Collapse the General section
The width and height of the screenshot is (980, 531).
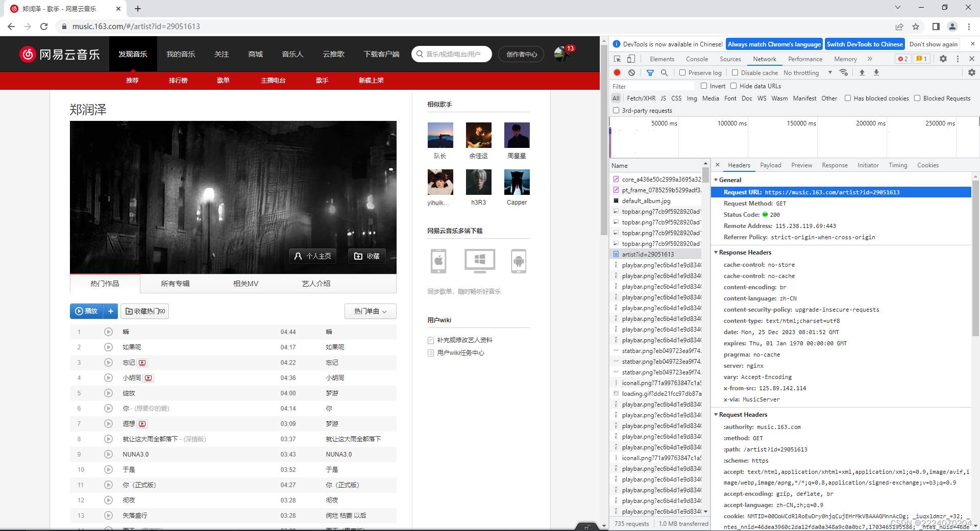[716, 180]
